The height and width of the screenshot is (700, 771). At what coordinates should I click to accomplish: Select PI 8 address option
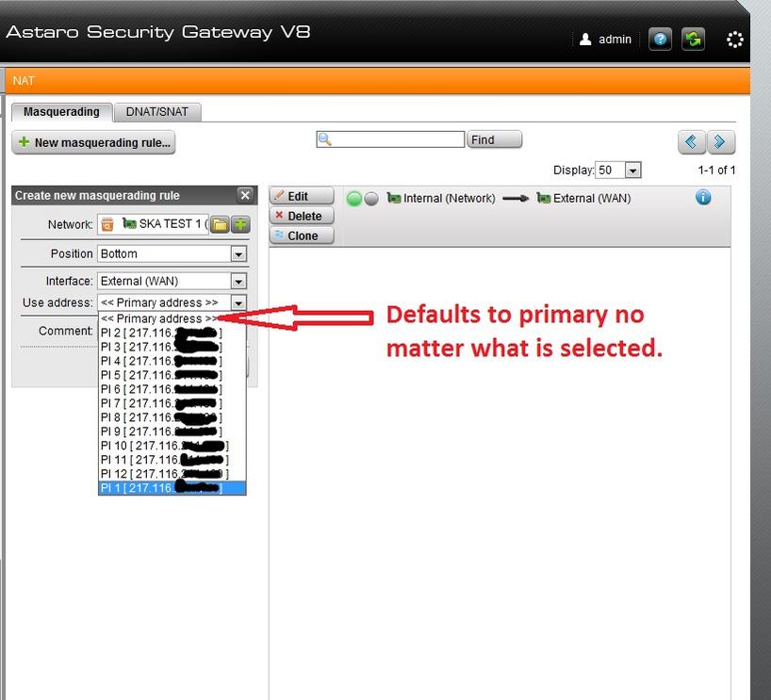click(172, 418)
